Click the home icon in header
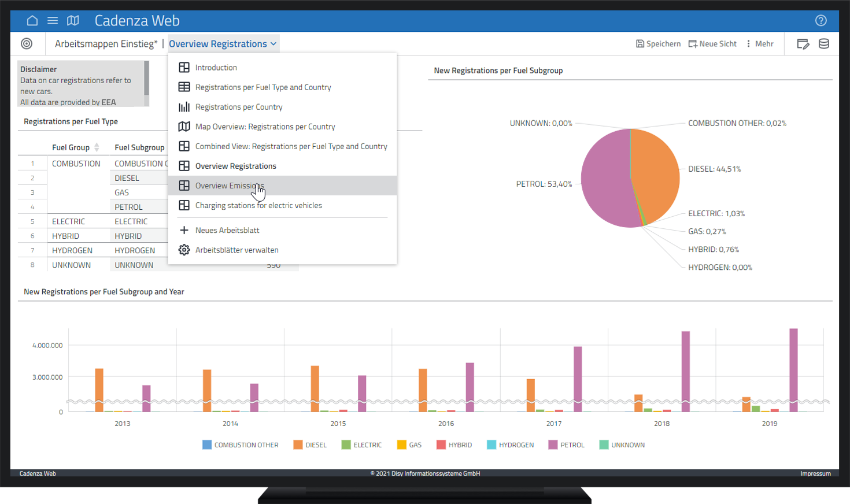This screenshot has width=850, height=504. coord(32,21)
